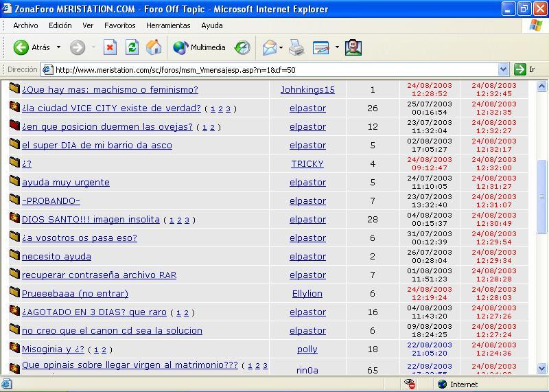Viewport: 549px width, 392px height.
Task: Open thread Prueeebaaa (no entrar)
Action: 75,294
